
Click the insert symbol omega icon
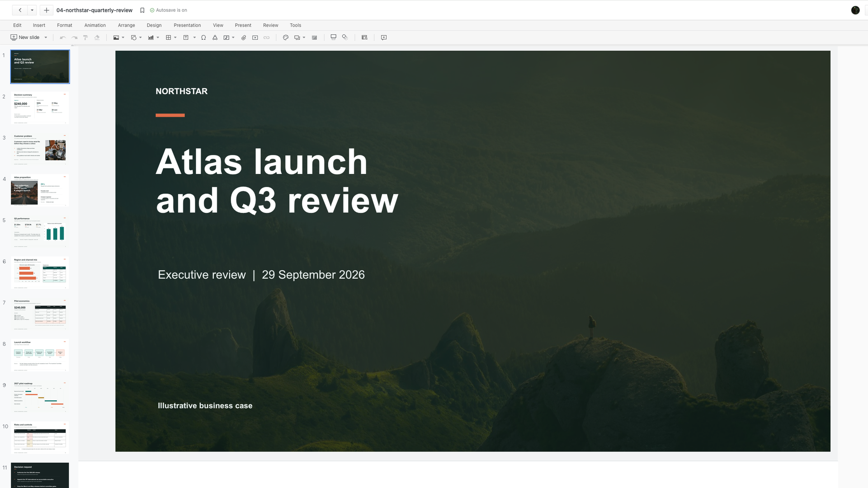click(x=203, y=38)
